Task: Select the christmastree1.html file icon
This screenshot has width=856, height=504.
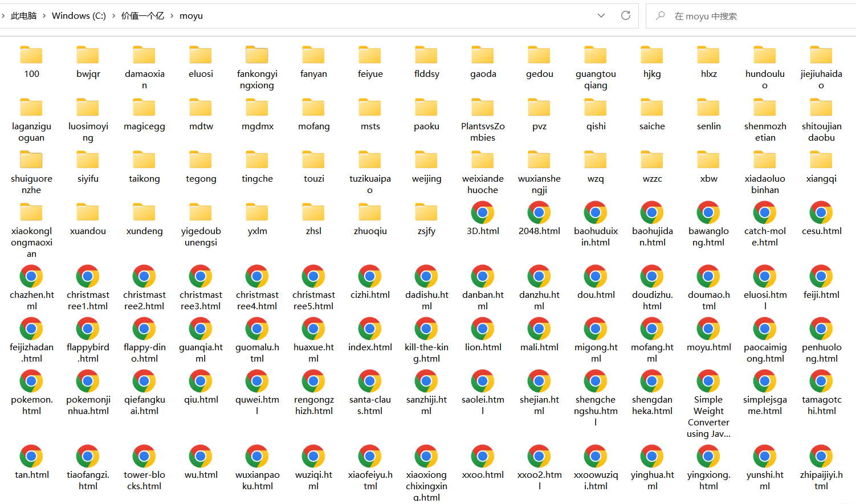Action: (x=88, y=276)
